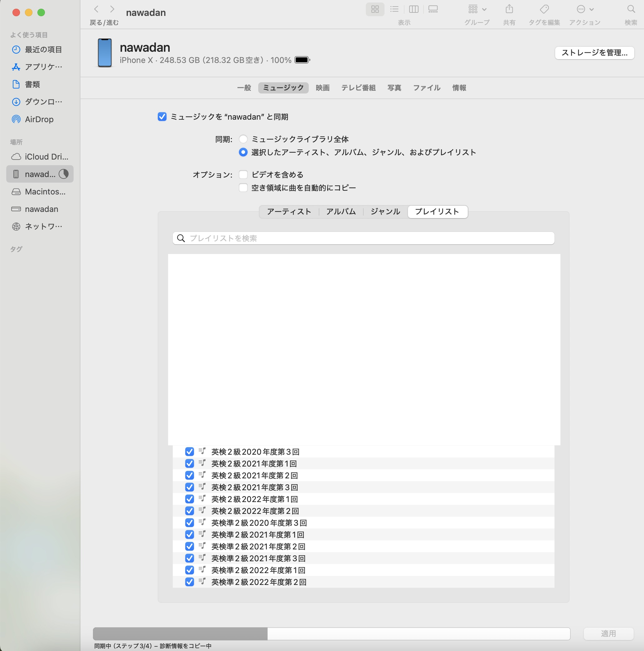Viewport: 644px width, 651px height.
Task: Switch to icon grid view
Action: click(375, 9)
